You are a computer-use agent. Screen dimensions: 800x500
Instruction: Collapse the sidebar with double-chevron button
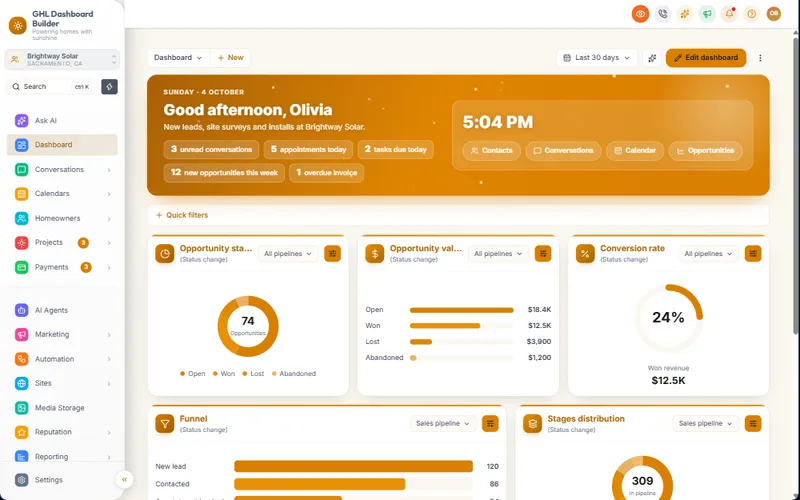tap(124, 479)
